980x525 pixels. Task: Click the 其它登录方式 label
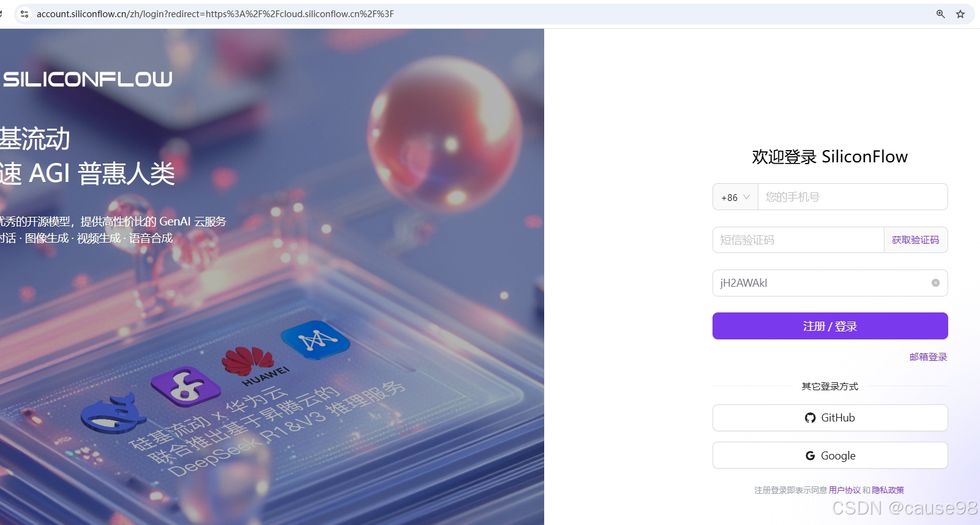pos(830,387)
